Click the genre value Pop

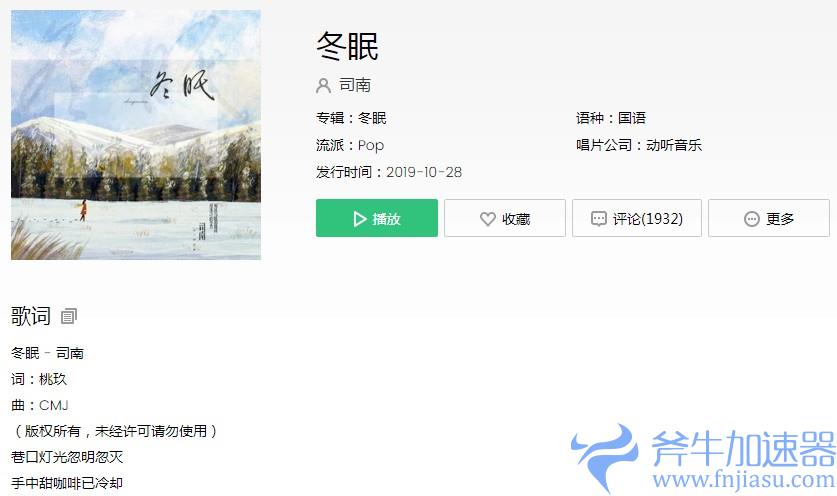click(370, 145)
